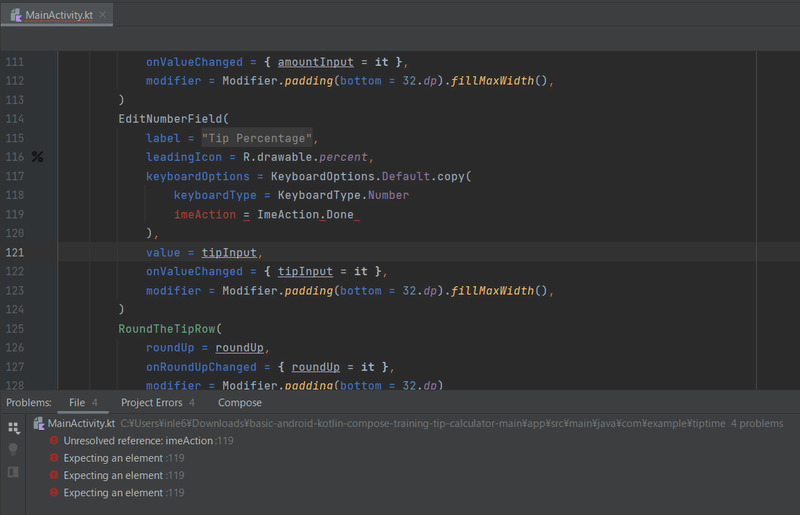This screenshot has height=515, width=800.
Task: Toggle the preview panel icon in Problems sidebar
Action: [13, 472]
